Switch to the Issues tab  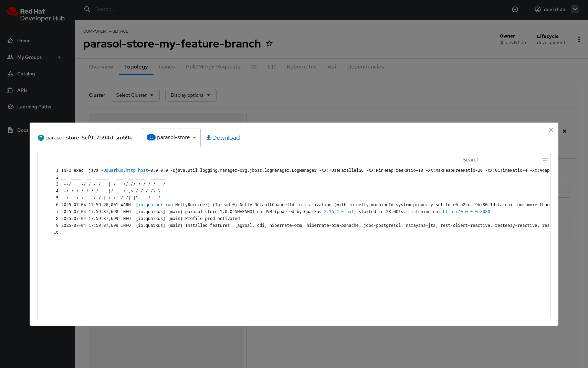tap(167, 67)
